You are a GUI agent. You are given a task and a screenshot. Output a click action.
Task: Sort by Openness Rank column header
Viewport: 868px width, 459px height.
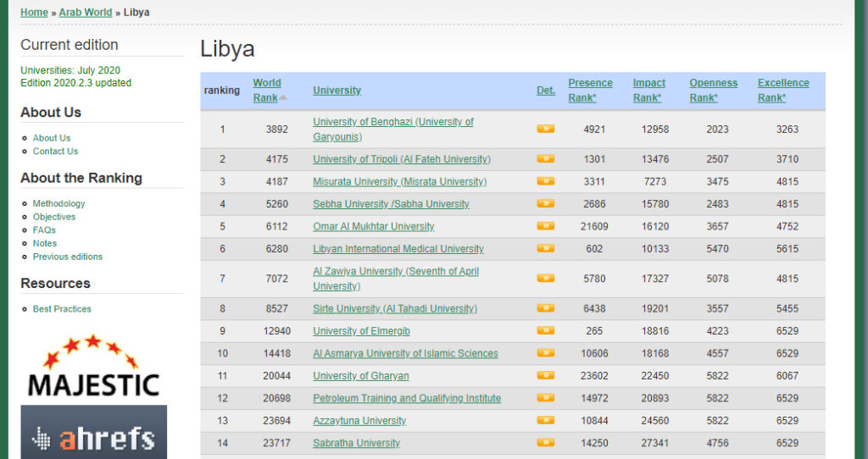pyautogui.click(x=713, y=90)
